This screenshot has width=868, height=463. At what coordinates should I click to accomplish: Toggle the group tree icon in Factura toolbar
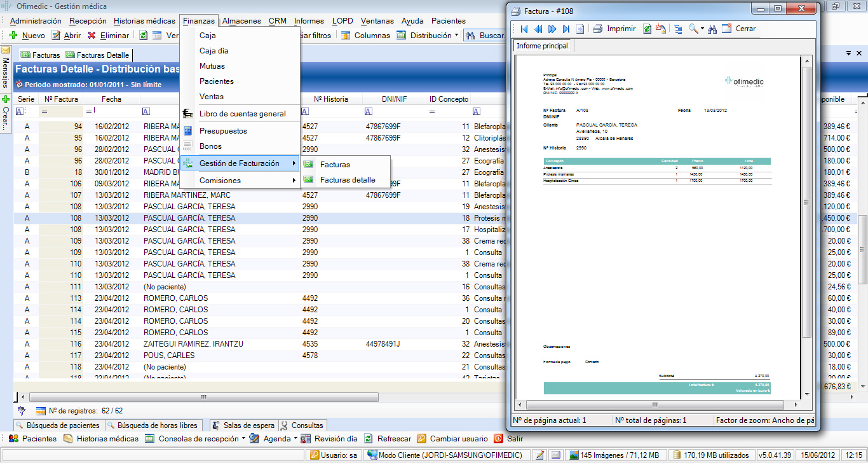click(678, 29)
